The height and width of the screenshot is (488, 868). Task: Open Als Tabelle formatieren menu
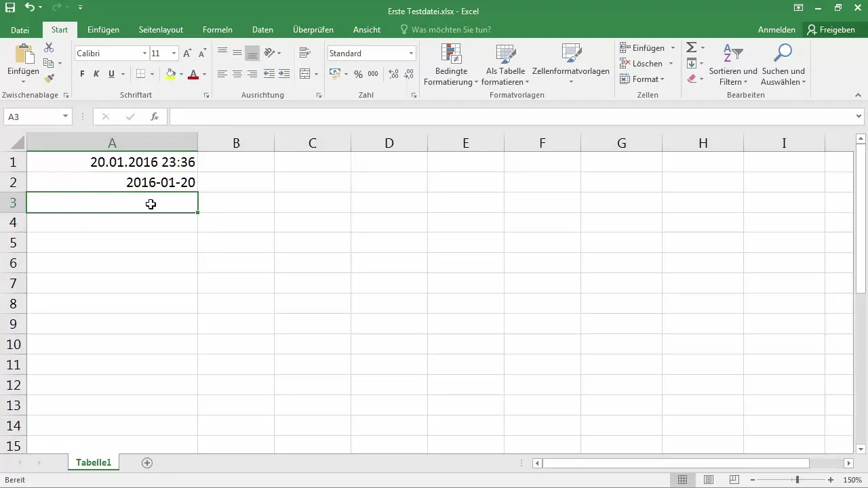point(507,65)
